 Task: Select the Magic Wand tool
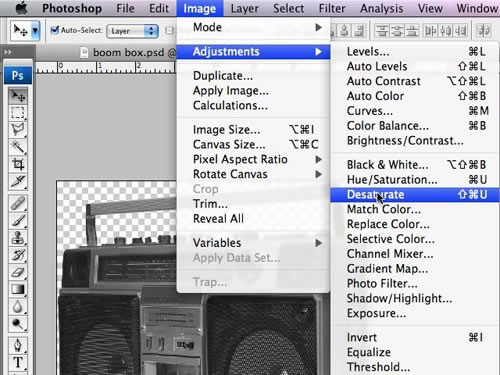coord(18,147)
